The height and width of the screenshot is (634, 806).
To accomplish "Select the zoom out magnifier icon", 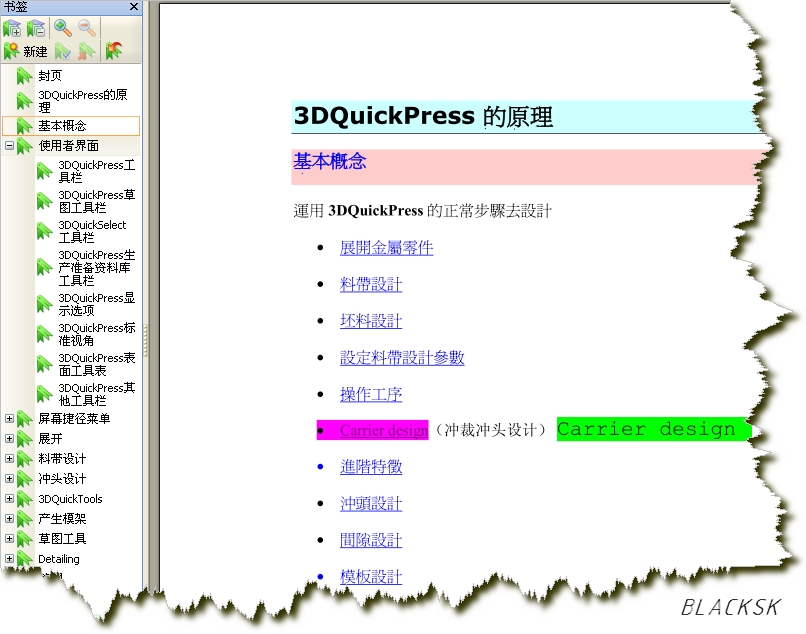I will point(85,27).
